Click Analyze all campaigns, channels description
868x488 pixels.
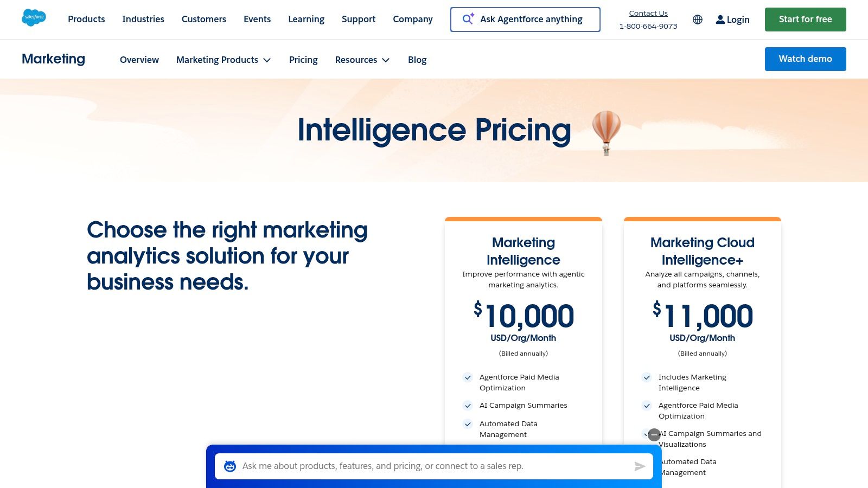[703, 279]
